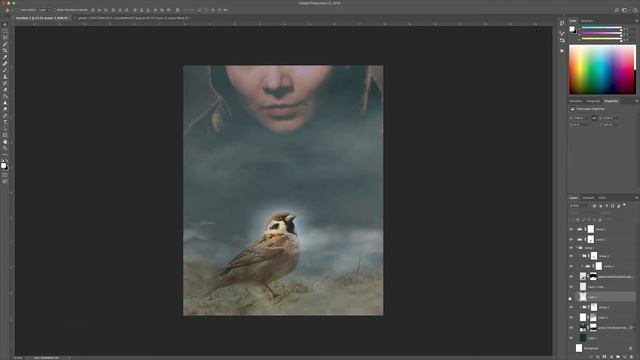Create a new layer with the bottom icon
The image size is (640, 360).
pyautogui.click(x=624, y=357)
